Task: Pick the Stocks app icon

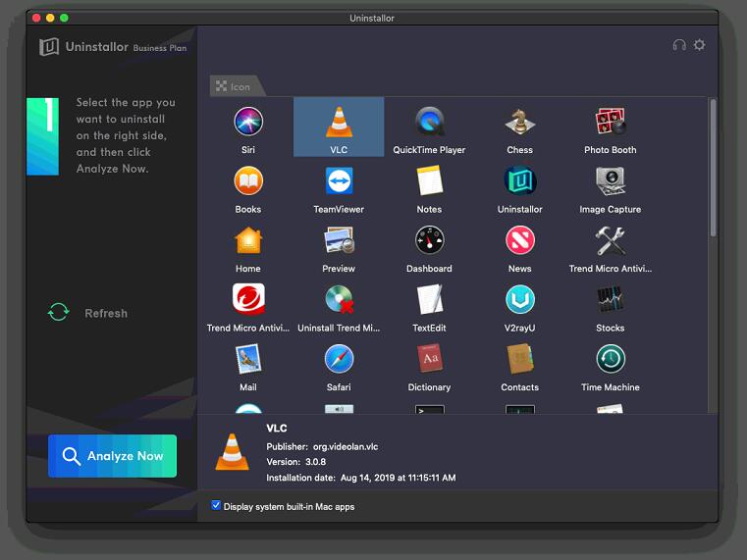Action: (611, 299)
